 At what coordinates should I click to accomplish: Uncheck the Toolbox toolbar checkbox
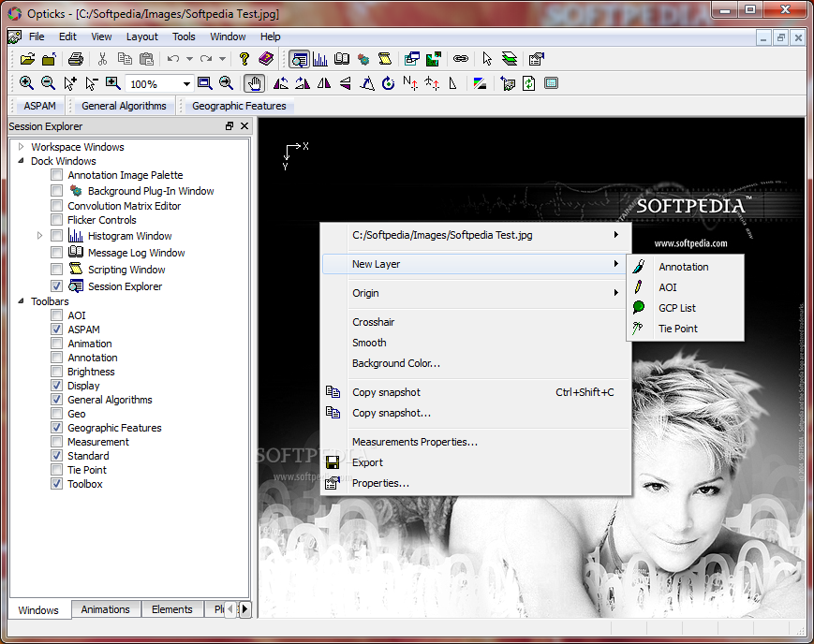click(x=56, y=483)
